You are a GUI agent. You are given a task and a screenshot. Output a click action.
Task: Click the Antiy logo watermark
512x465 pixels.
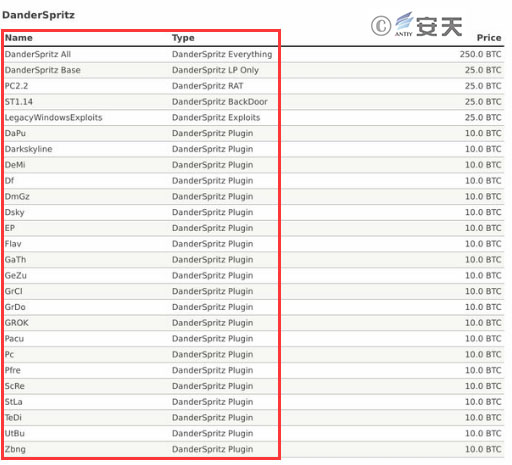[x=429, y=25]
